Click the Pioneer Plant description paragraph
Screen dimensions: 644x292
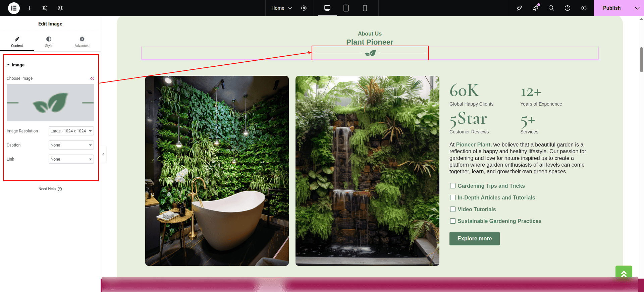[x=518, y=158]
